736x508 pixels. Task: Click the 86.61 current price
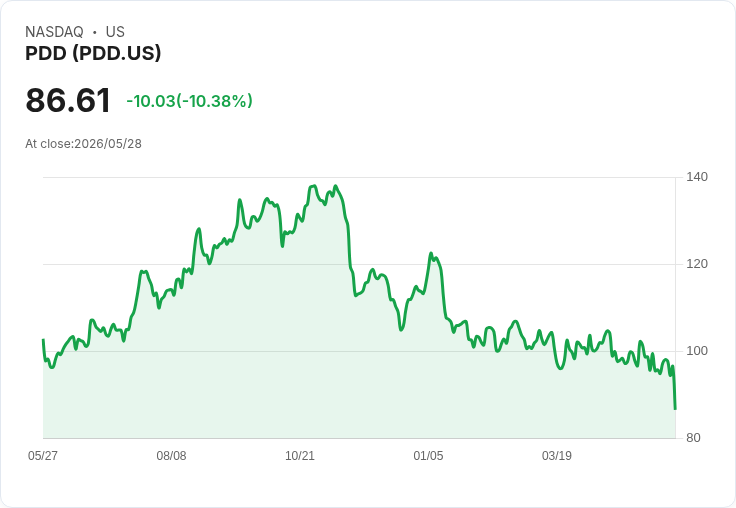pos(68,100)
